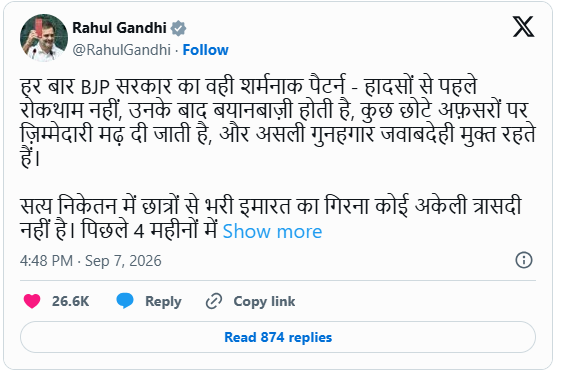Image resolution: width=561 pixels, height=380 pixels.
Task: Click the verified badge beside Rahul Gandhi
Action: pyautogui.click(x=178, y=28)
